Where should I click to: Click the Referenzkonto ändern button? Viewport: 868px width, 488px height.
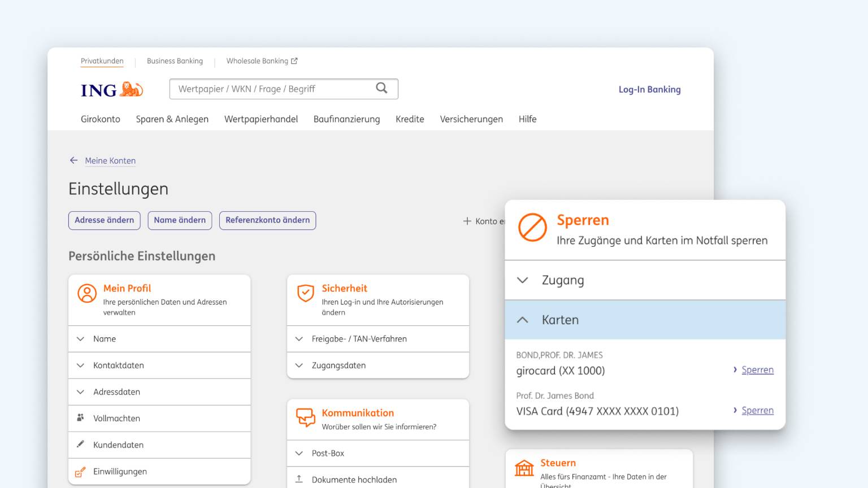[x=268, y=220]
